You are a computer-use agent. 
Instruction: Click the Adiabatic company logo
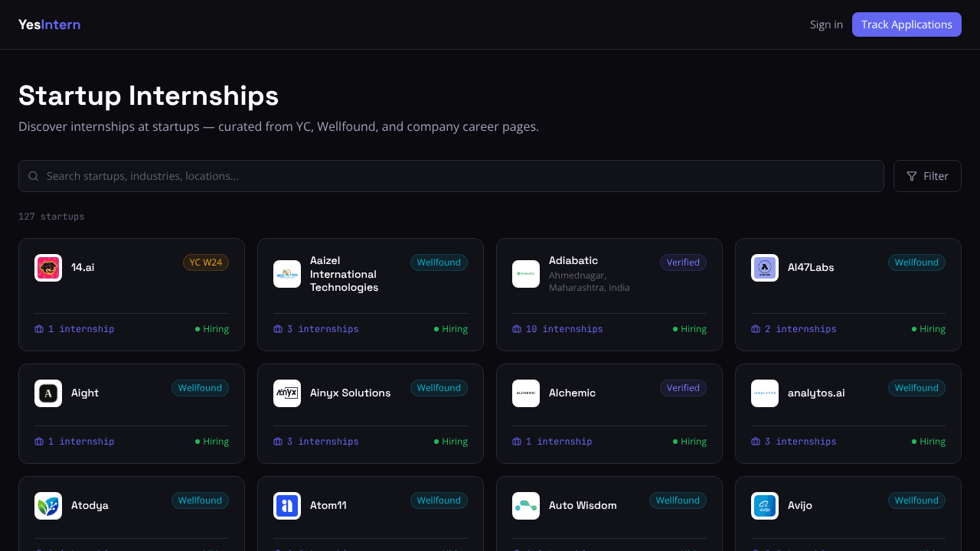click(x=526, y=274)
